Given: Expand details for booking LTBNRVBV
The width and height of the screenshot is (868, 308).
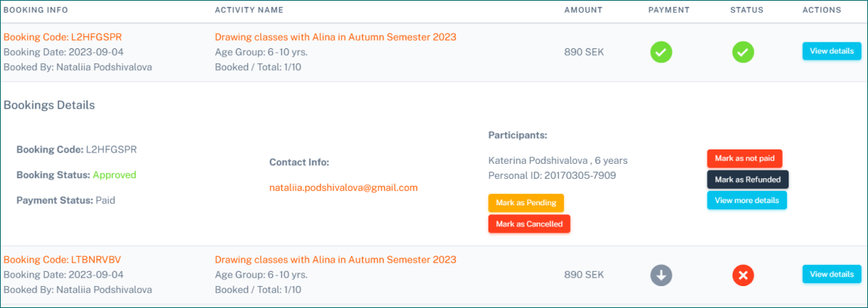Looking at the screenshot, I should click(x=831, y=274).
